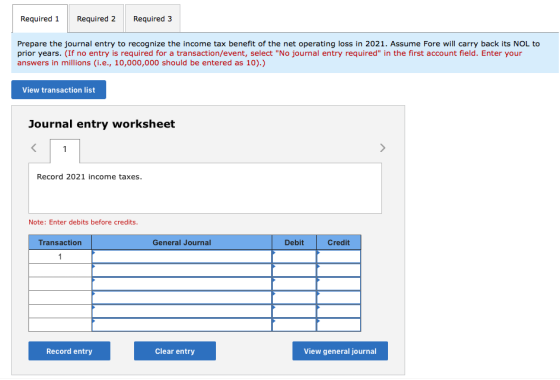Open last row General Journal account dropdown
Viewport: 560px width, 380px height.
(x=182, y=325)
